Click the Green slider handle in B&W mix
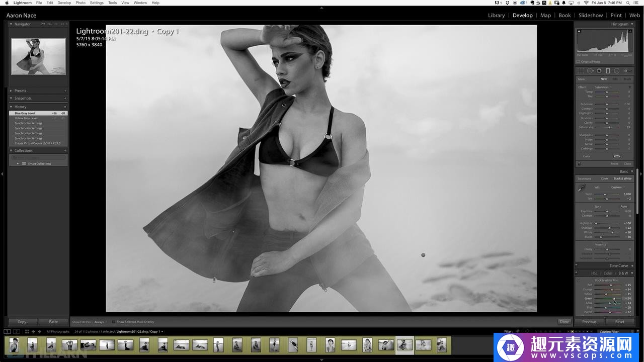644x362 pixels. [614, 299]
